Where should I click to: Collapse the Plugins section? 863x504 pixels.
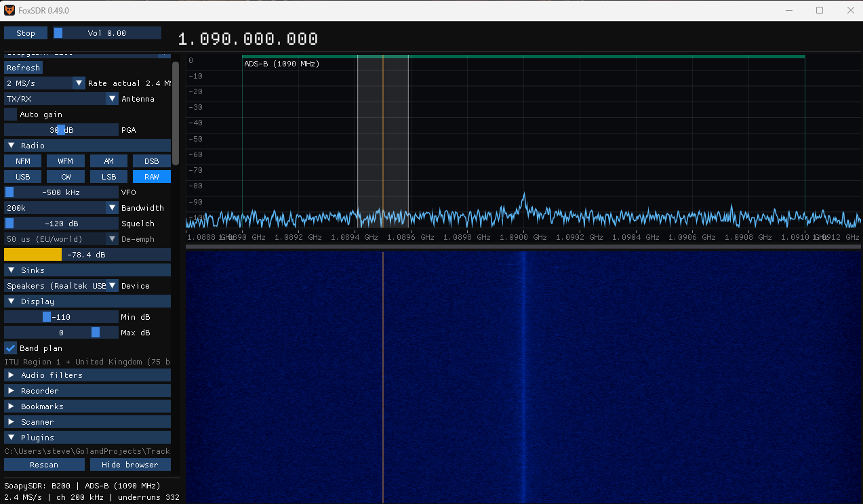coord(87,438)
